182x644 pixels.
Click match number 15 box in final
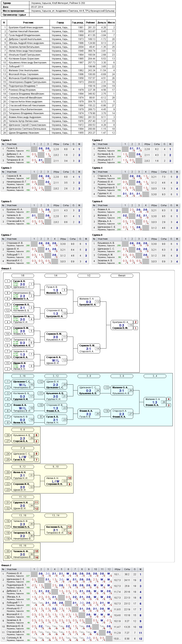130,325
